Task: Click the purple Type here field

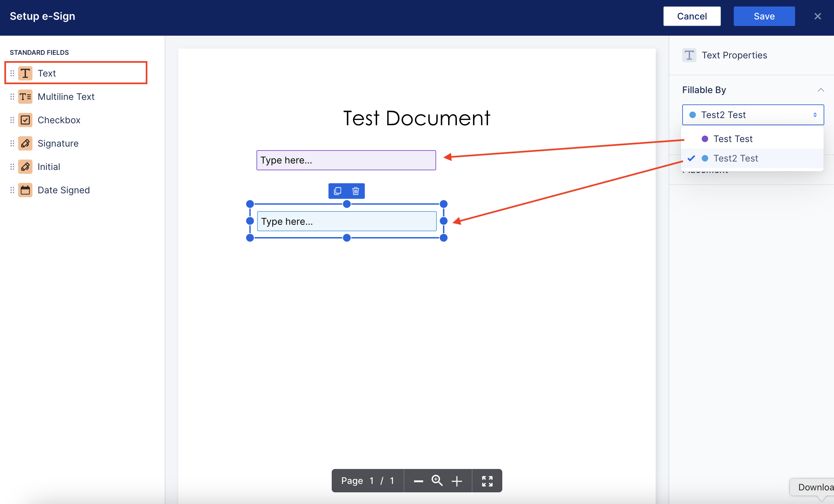Action: 346,160
